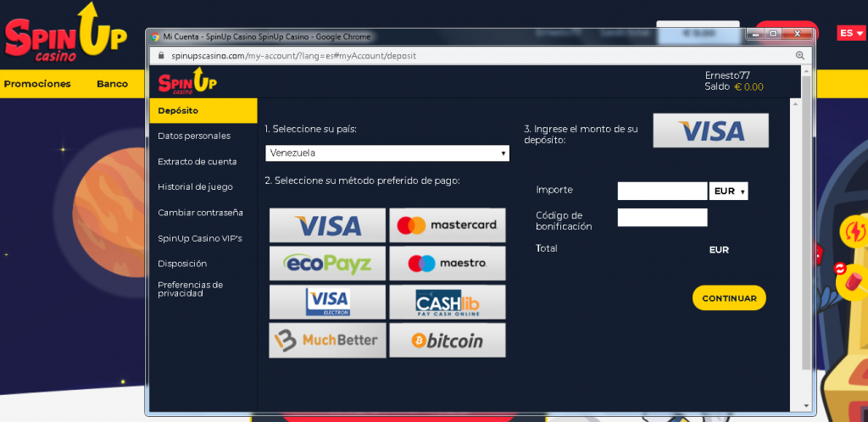The width and height of the screenshot is (868, 422).
Task: Open Banco menu on the background page
Action: click(112, 84)
